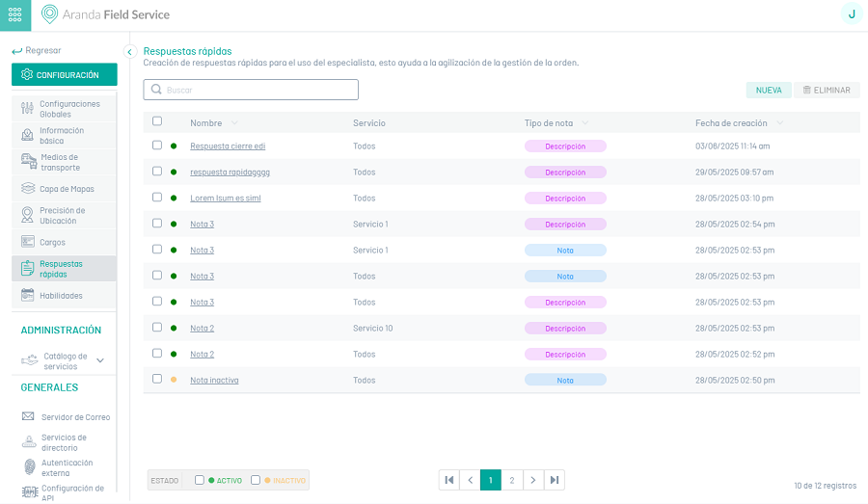The width and height of the screenshot is (868, 504).
Task: Select Habilidades in the sidebar menu
Action: (x=61, y=296)
